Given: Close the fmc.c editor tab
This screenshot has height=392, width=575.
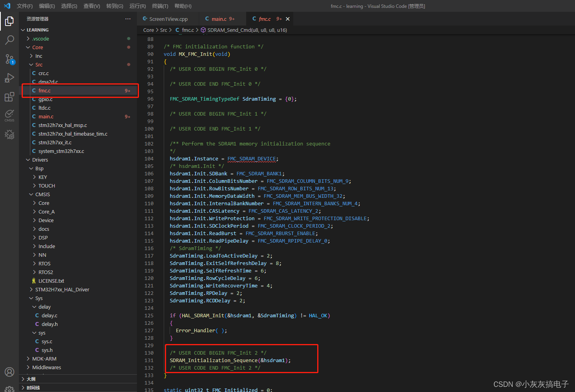Looking at the screenshot, I should [x=288, y=19].
